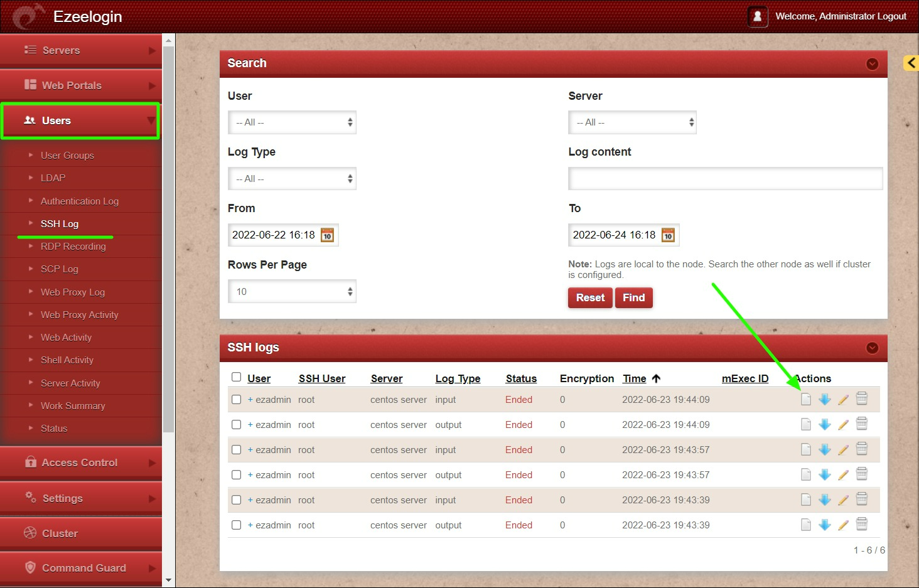Sort table by Time column

pyautogui.click(x=635, y=378)
